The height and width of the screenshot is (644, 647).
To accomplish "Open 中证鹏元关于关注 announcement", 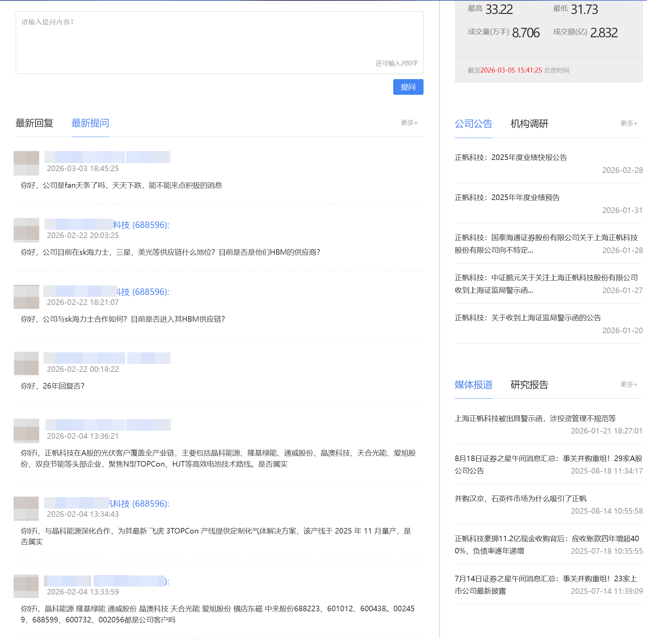I will tap(546, 284).
